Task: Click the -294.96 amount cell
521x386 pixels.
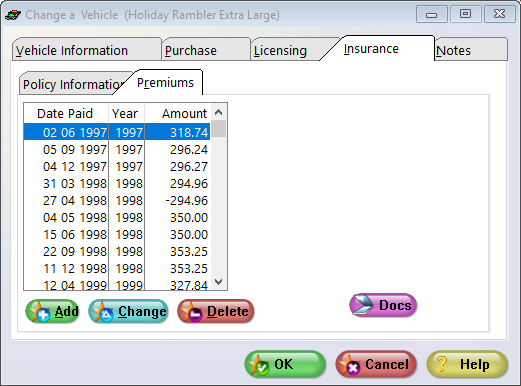Action: click(178, 200)
